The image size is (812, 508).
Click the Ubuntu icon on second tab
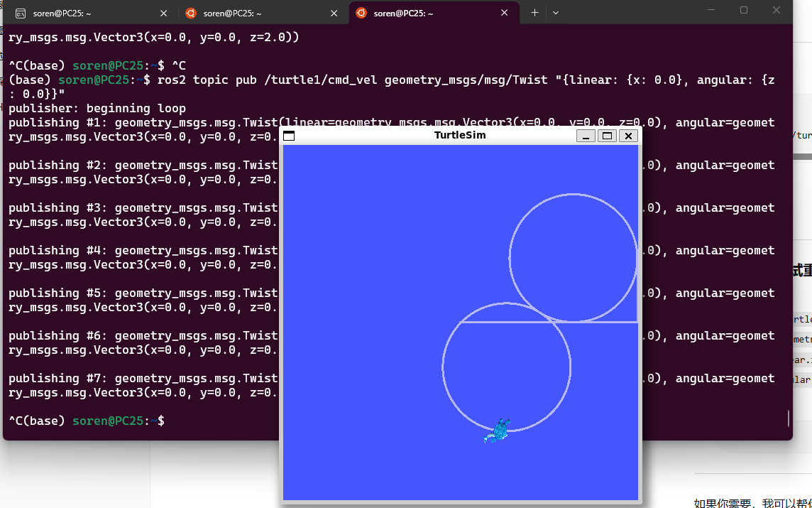pyautogui.click(x=191, y=13)
